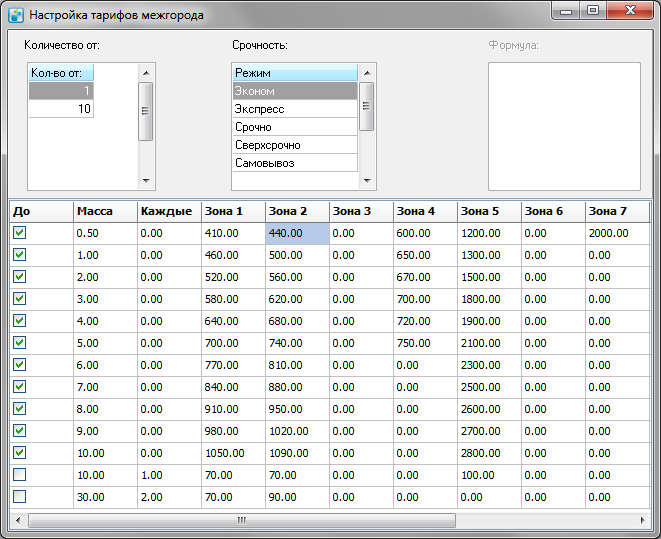Click inside the Формула text box

coord(564,126)
